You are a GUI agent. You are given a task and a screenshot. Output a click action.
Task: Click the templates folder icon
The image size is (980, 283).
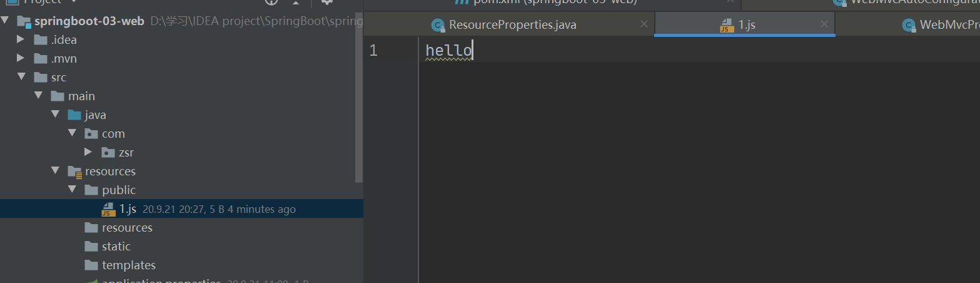[91, 265]
